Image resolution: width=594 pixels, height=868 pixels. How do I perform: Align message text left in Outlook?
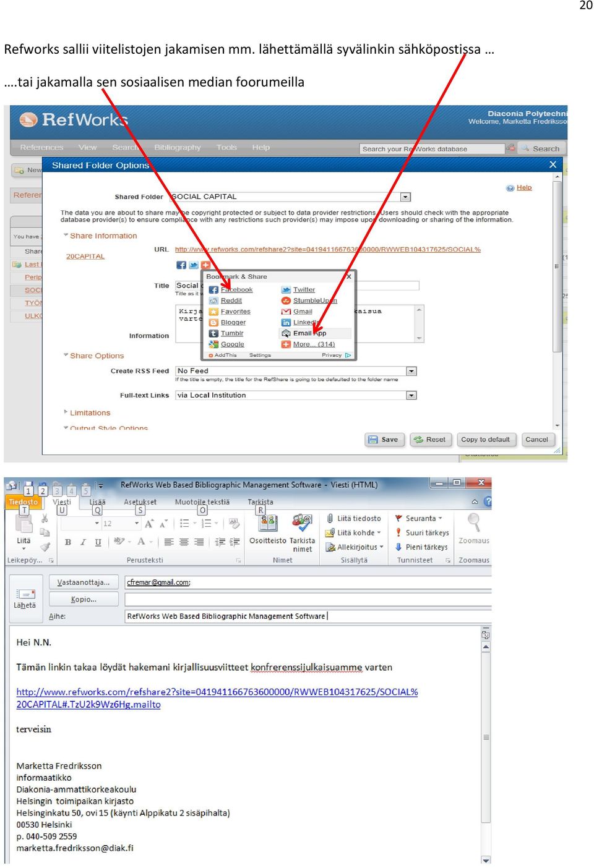[x=169, y=542]
